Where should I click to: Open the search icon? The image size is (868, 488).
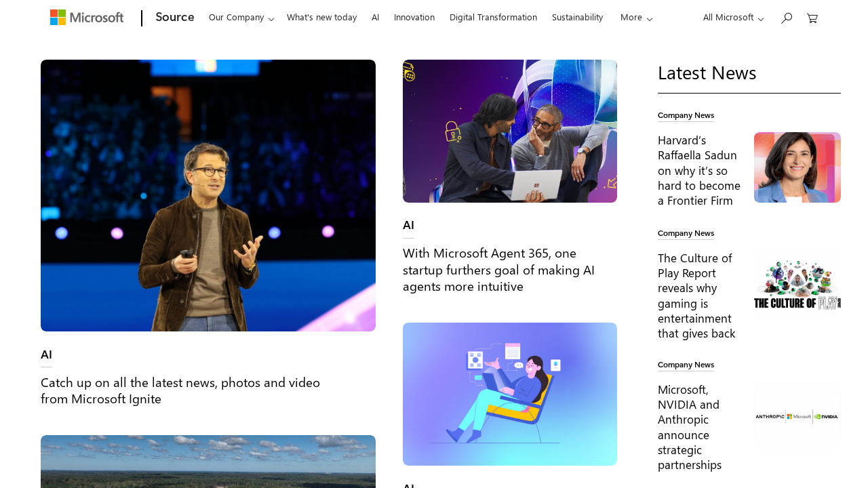pos(785,17)
